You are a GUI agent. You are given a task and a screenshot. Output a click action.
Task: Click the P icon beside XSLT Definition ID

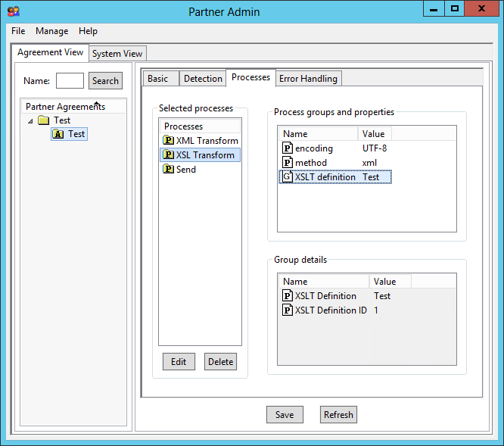click(x=288, y=310)
